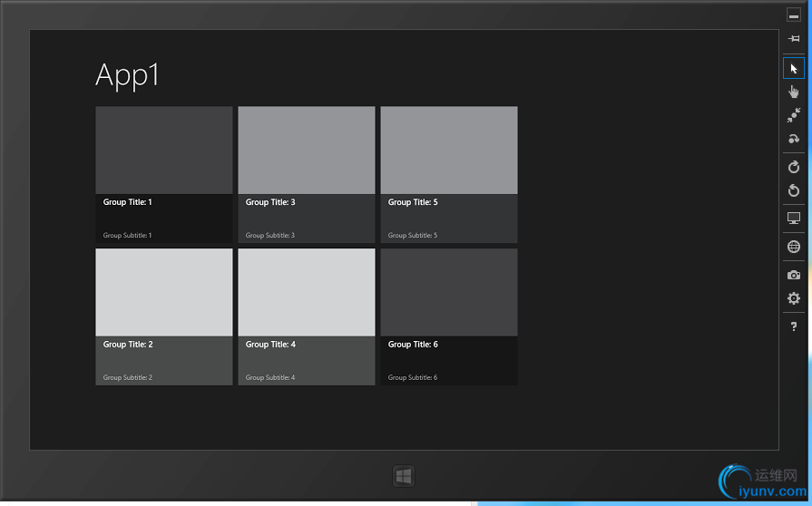Click the 'Group Title: 3' text
Viewport: 812px width, 506px height.
(270, 202)
